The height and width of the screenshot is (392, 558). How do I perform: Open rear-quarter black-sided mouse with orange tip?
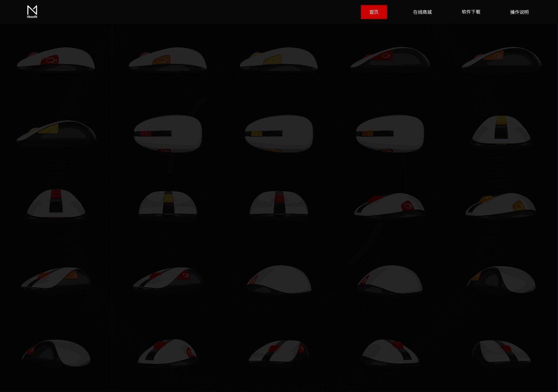(501, 279)
